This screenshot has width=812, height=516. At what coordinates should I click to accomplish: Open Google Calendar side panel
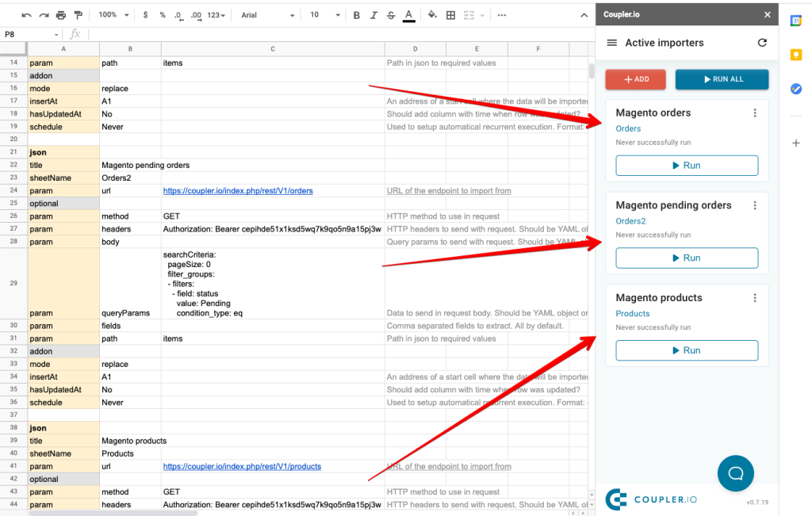tap(796, 21)
